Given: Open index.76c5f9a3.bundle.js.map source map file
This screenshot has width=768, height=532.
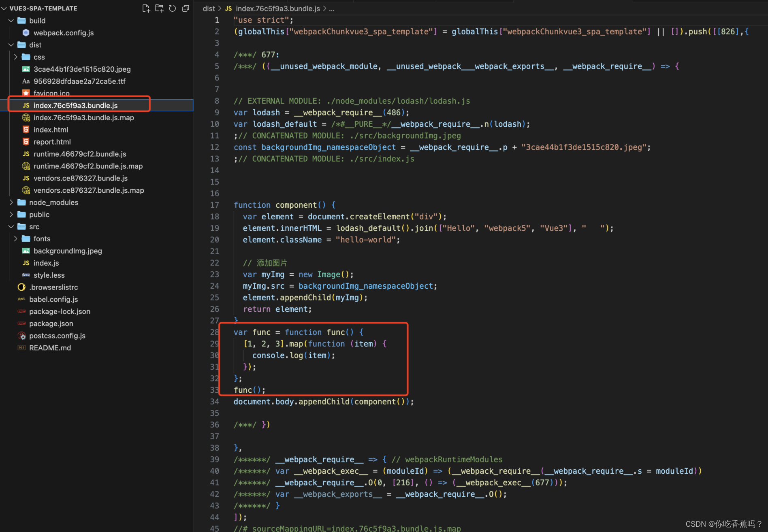Looking at the screenshot, I should (x=83, y=118).
